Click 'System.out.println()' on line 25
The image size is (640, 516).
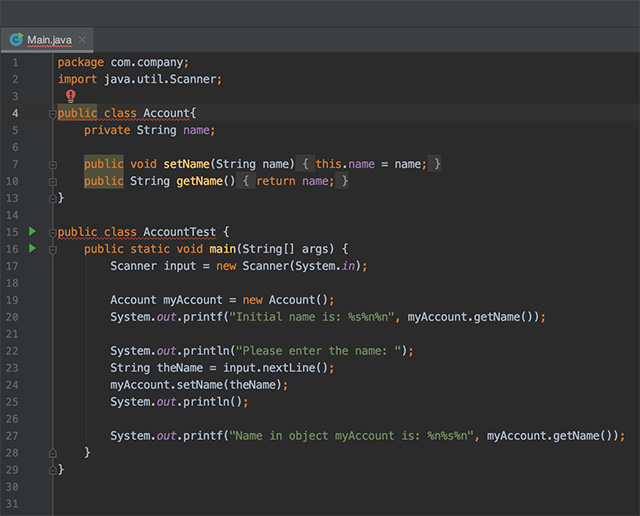pos(176,402)
